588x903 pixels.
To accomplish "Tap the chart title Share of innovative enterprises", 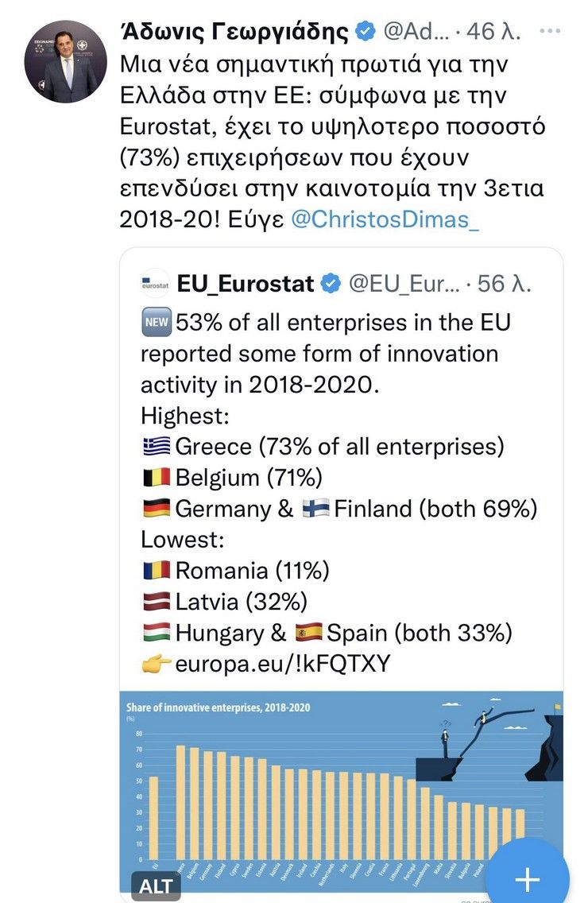I will click(219, 707).
